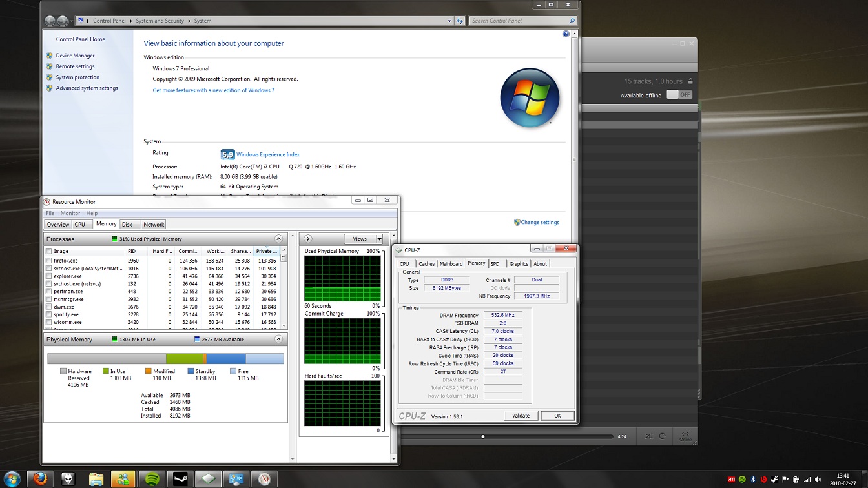Open Windows Explorer folder icon in taskbar
Viewport: 868px width, 488px height.
tap(96, 479)
